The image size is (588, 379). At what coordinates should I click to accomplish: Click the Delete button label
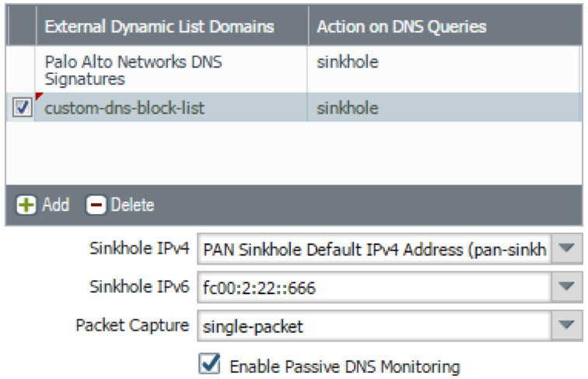tap(132, 205)
